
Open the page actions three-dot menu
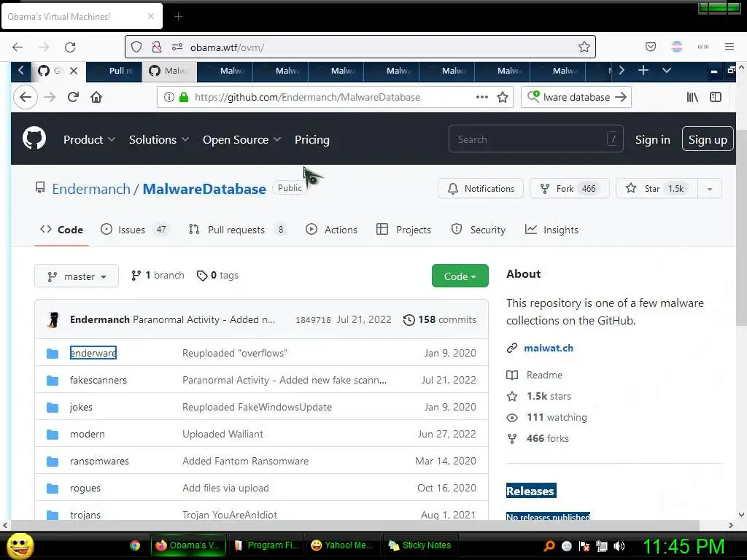482,97
